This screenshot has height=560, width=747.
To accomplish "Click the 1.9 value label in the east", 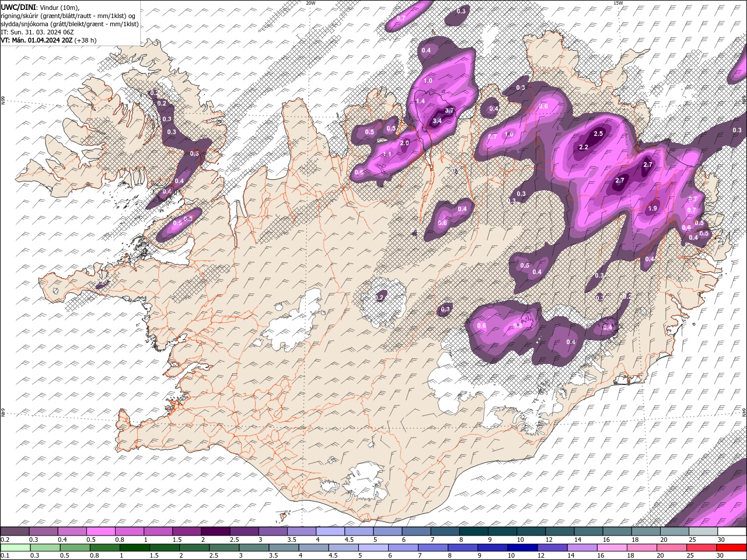I will (653, 208).
